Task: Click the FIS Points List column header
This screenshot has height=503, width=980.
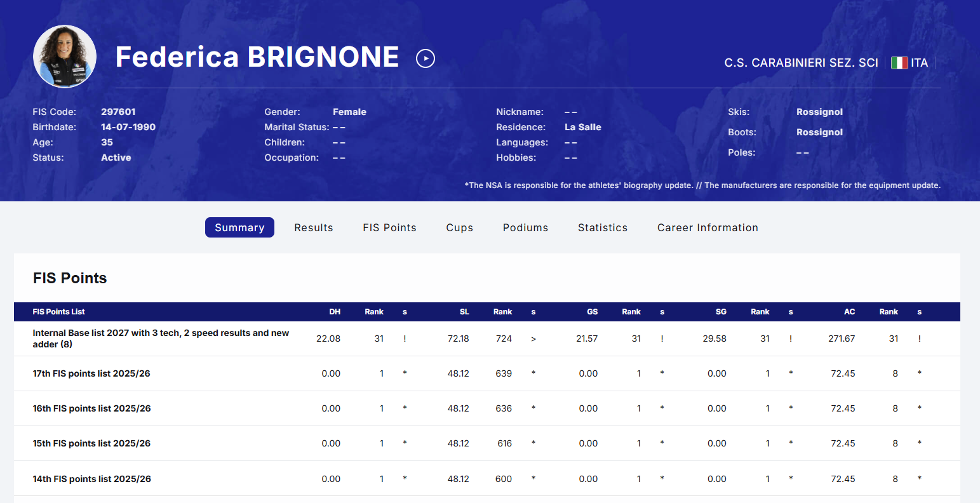Action: tap(58, 312)
